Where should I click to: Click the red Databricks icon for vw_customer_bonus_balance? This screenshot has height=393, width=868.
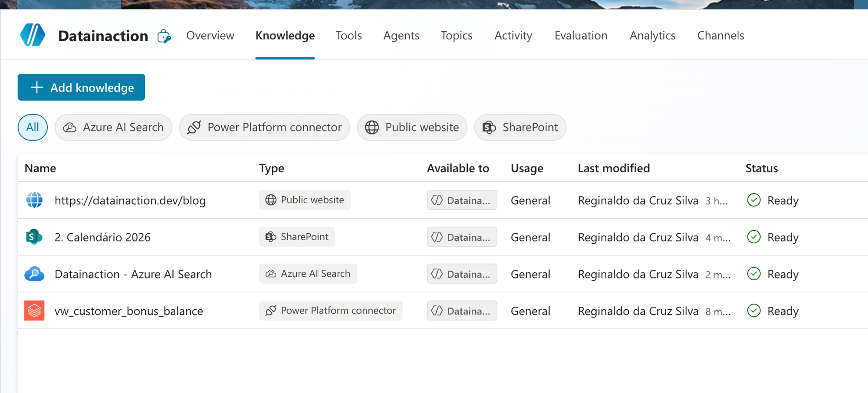(34, 311)
